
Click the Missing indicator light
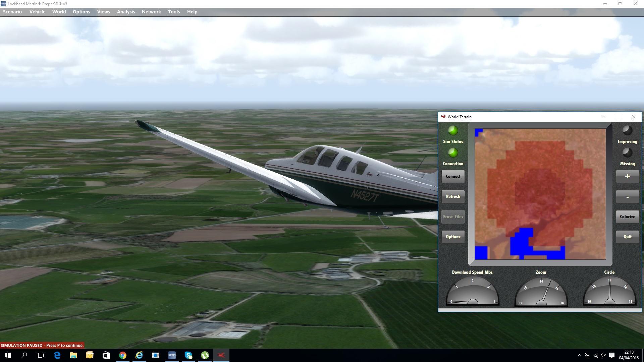click(628, 153)
